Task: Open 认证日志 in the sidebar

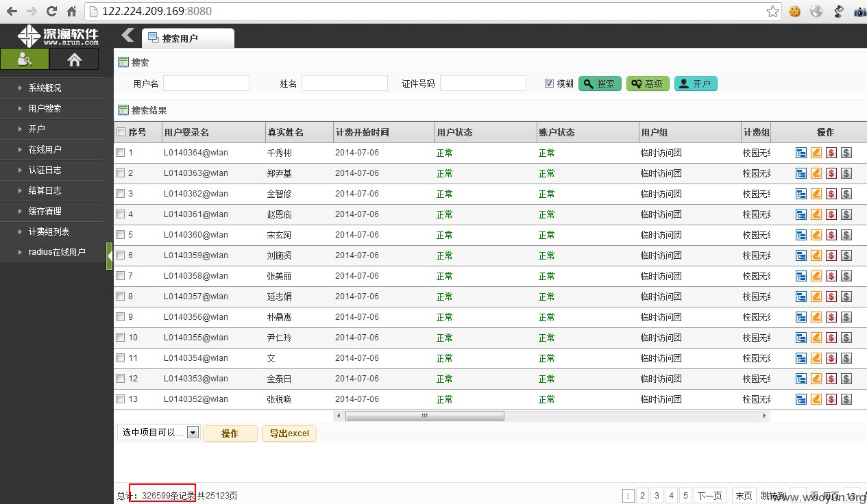Action: 51,170
